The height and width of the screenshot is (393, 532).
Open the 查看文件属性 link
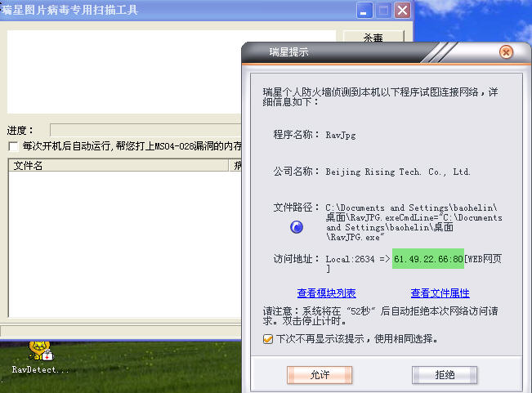440,293
